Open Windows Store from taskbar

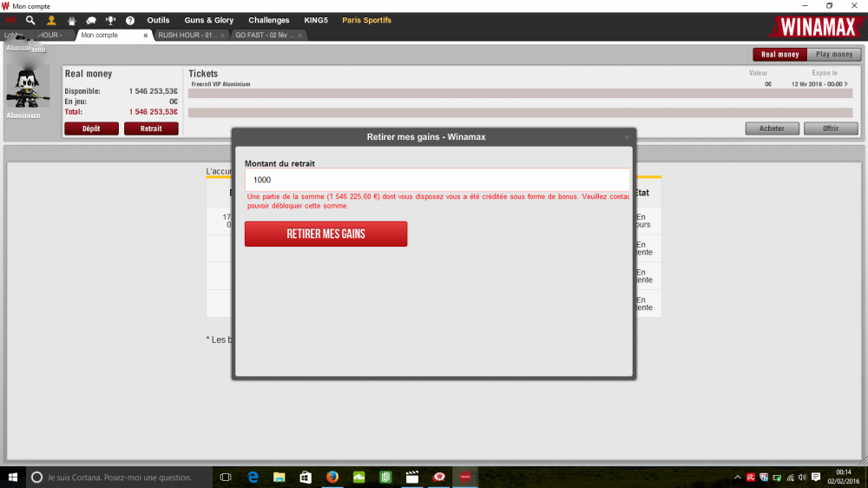[x=306, y=477]
